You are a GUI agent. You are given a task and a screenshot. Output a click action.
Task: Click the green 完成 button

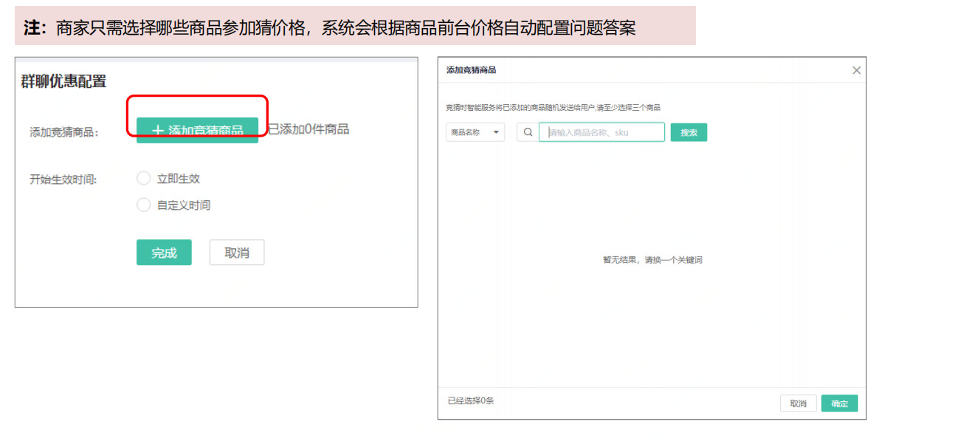[x=164, y=253]
